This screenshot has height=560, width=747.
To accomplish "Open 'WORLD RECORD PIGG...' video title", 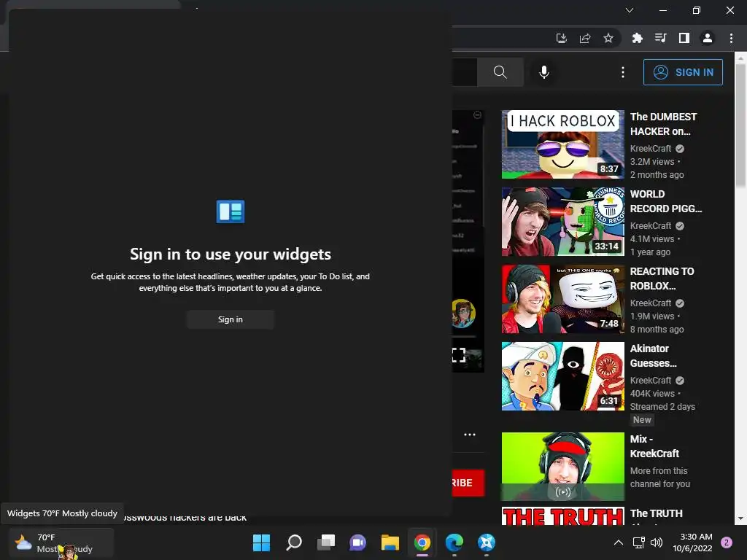I will tap(666, 201).
